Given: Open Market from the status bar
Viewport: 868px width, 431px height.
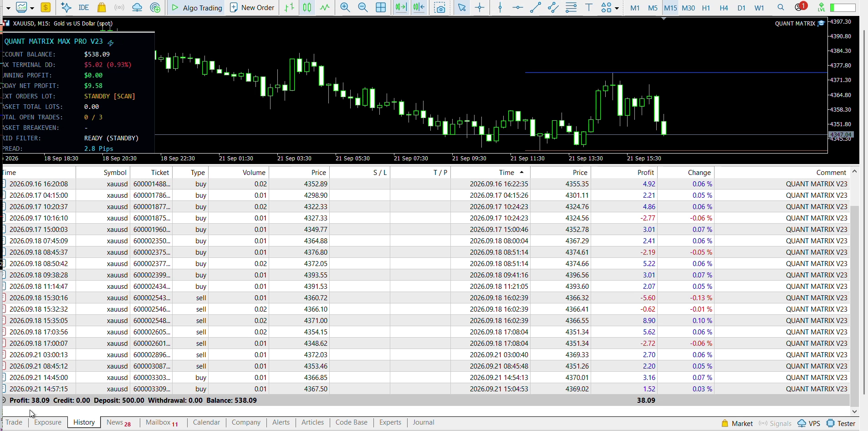Looking at the screenshot, I should 737,423.
